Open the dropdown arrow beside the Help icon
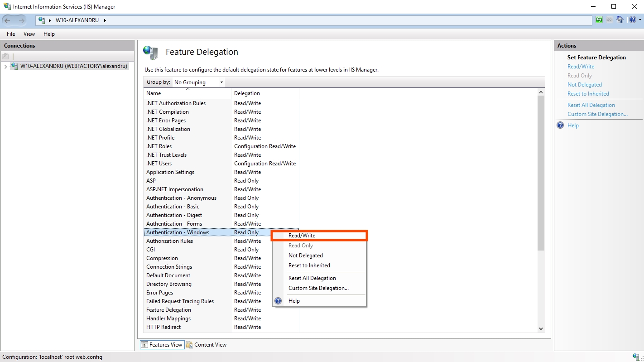The image size is (644, 362). 640,20
